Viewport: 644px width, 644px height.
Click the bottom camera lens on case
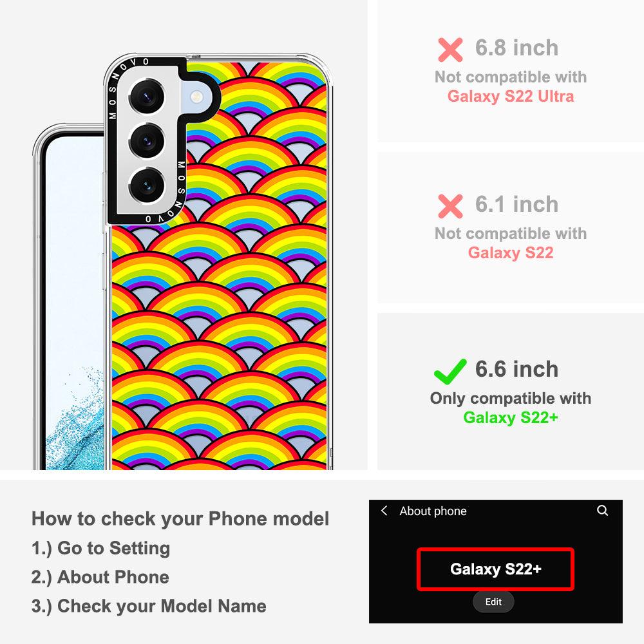[x=147, y=185]
